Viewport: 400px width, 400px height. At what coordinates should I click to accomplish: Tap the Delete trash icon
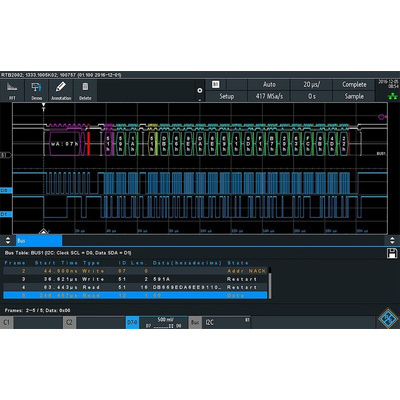[85, 91]
